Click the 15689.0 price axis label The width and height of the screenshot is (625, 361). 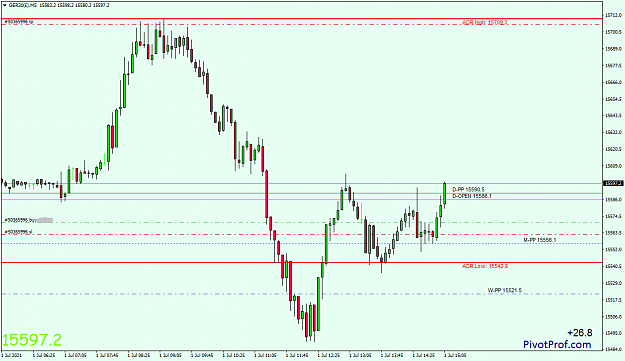[613, 49]
